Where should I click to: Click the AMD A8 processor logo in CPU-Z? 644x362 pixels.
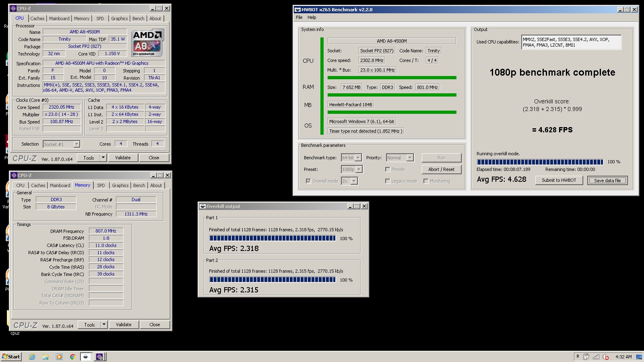tap(148, 43)
